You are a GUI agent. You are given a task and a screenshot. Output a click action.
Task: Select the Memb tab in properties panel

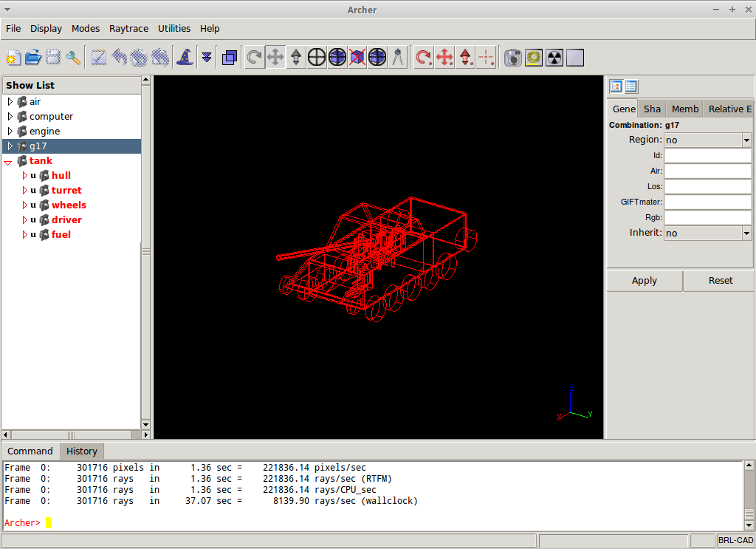pos(684,108)
